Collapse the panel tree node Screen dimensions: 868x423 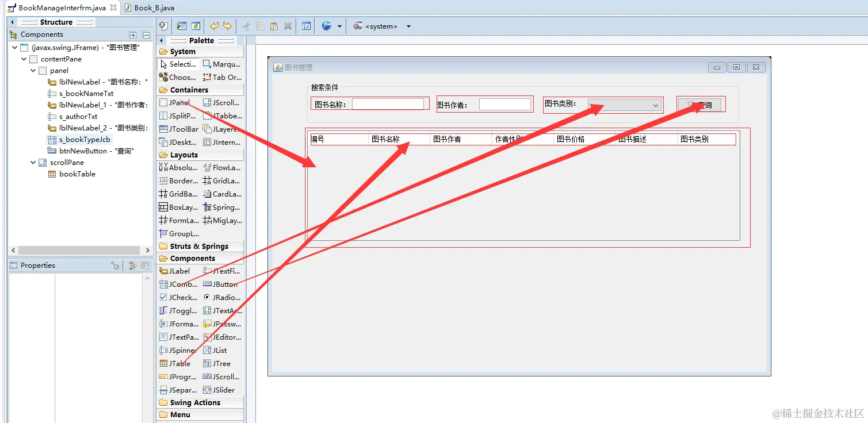tap(33, 71)
